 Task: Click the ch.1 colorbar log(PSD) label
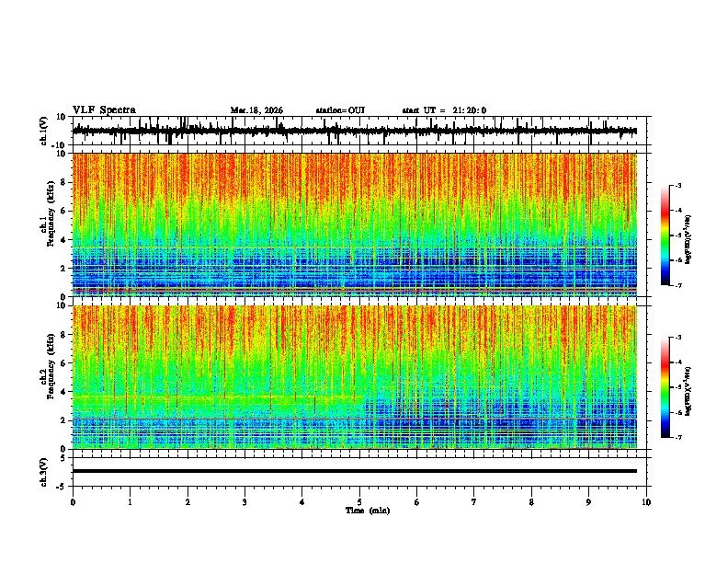[x=688, y=239]
